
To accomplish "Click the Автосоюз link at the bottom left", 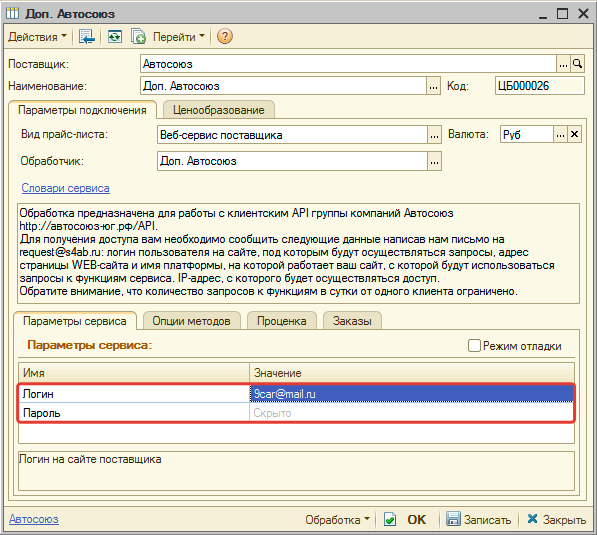I will pyautogui.click(x=34, y=519).
